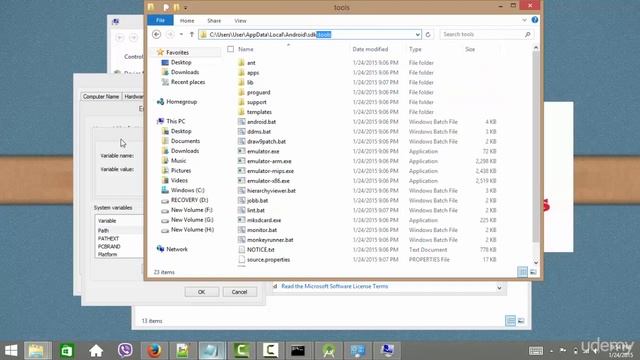Select the android.bat file icon
The image size is (640, 360).
coord(241,122)
